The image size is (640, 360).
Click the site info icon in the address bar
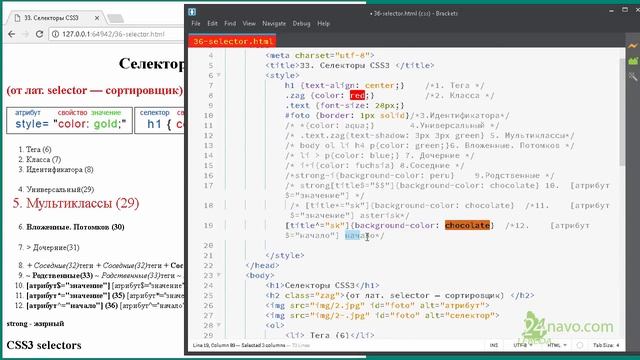[55, 34]
